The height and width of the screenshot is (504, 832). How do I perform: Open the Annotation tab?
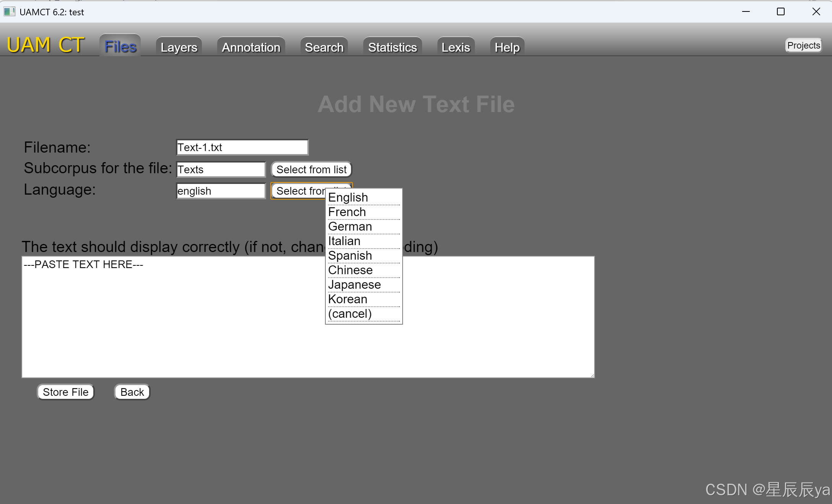tap(250, 47)
